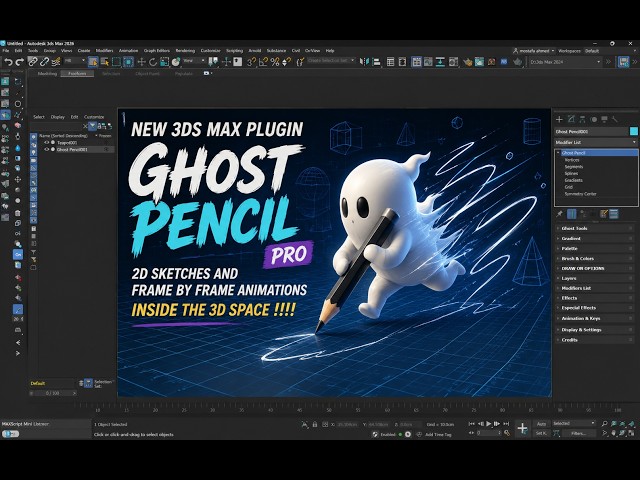Click the Bind to Space Warp icon
640x480 pixels.
click(x=56, y=62)
